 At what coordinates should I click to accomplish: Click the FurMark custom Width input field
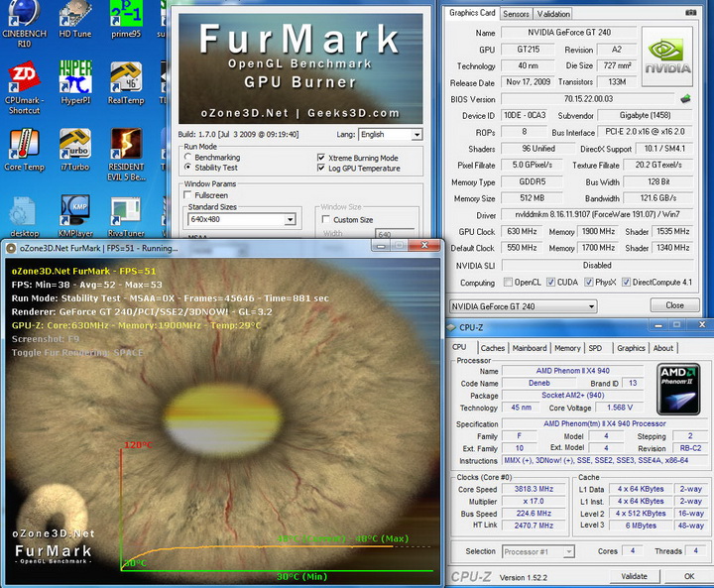(x=395, y=234)
